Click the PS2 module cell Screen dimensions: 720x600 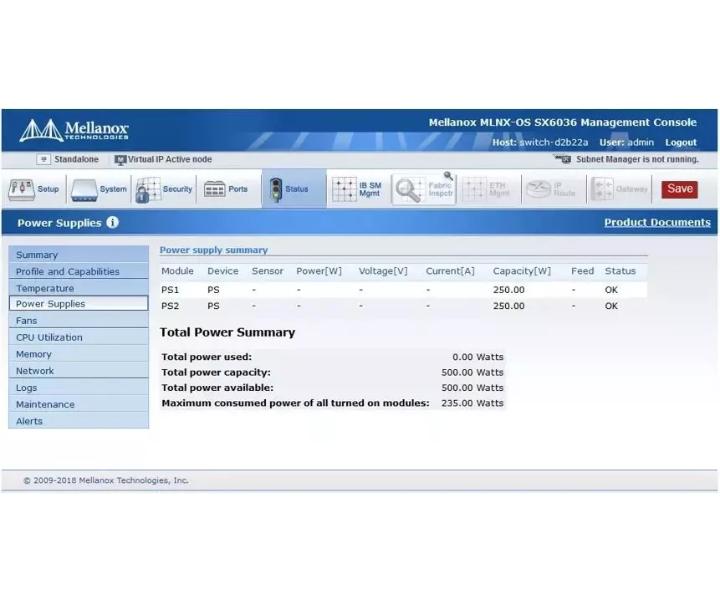click(x=170, y=306)
